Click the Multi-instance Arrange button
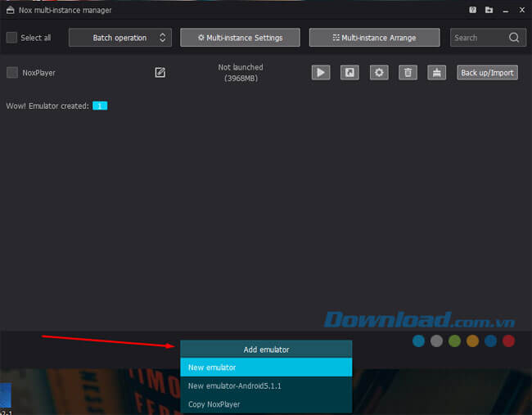Screen dimensions: 532x415 (373, 38)
